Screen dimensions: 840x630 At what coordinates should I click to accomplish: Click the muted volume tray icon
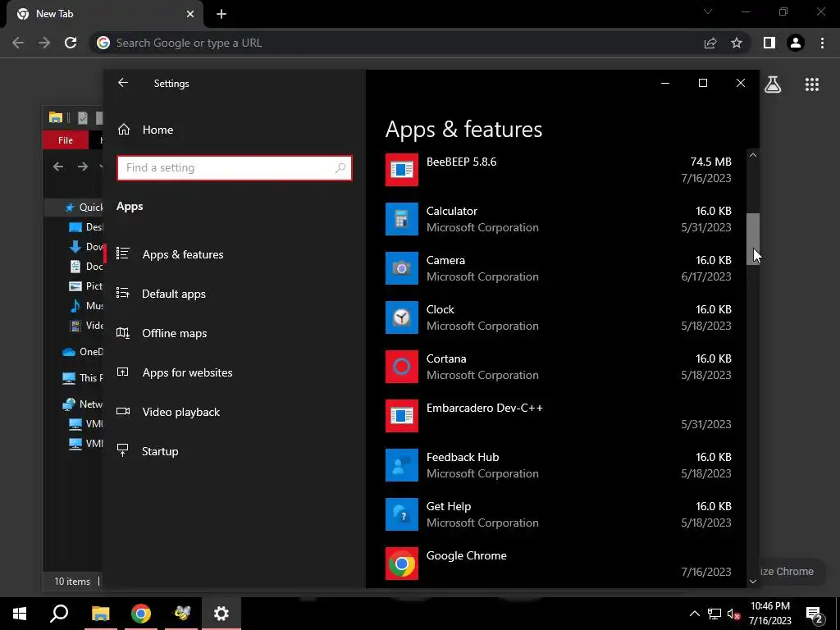pos(733,614)
